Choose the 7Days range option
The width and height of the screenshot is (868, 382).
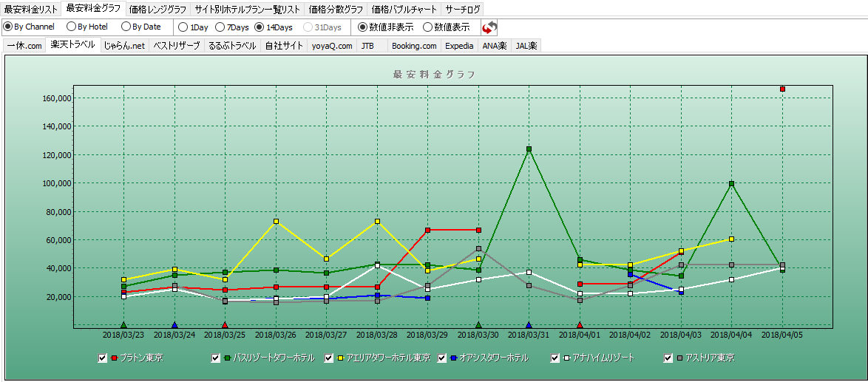click(220, 27)
